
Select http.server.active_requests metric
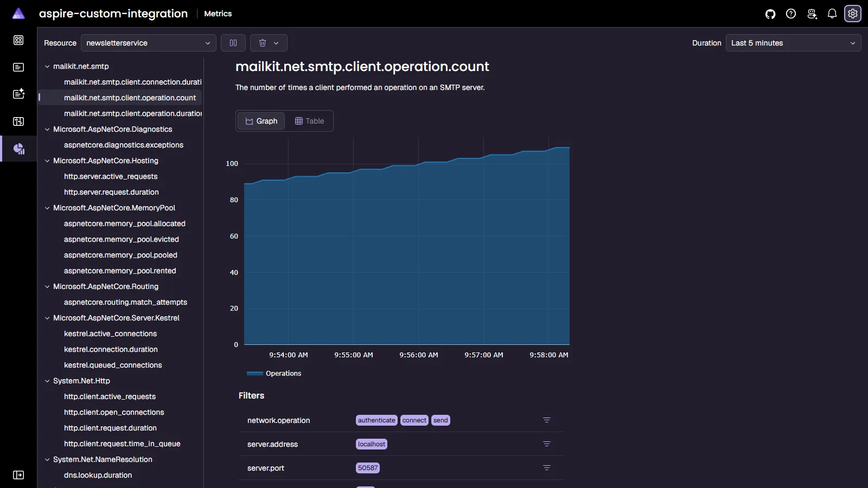point(111,176)
